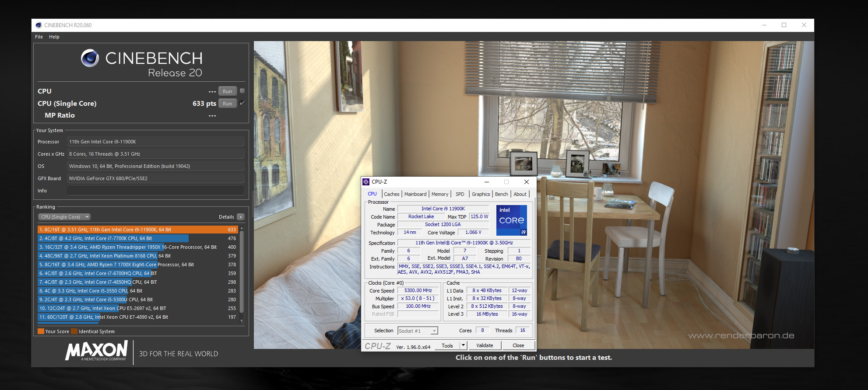
Task: Click the Max TDP value '125.0 W'
Action: pos(479,216)
